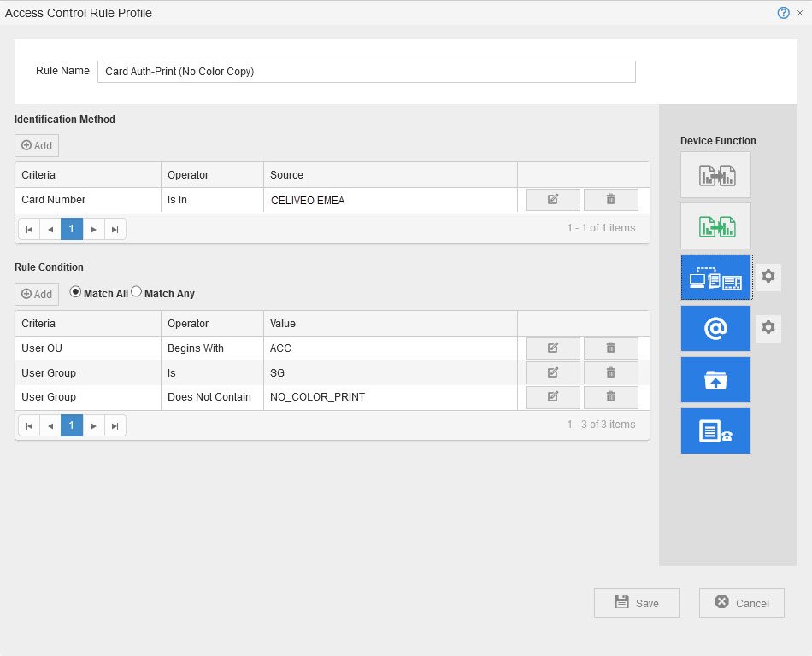Open the help question mark icon
Viewport: 812px width, 656px height.
[783, 13]
